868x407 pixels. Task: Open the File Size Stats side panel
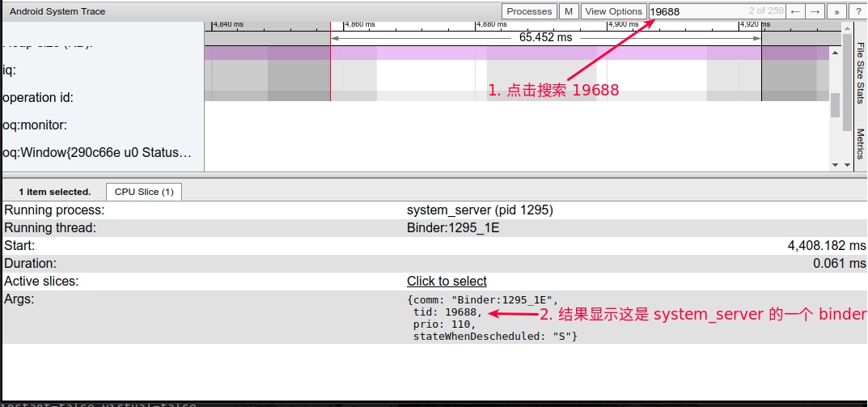860,73
